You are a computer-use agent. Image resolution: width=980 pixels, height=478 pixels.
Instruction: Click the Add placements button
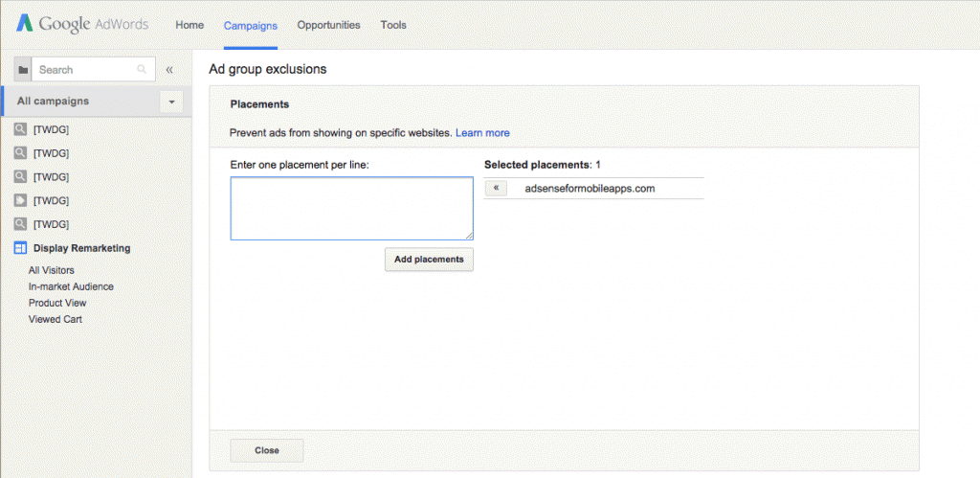429,259
